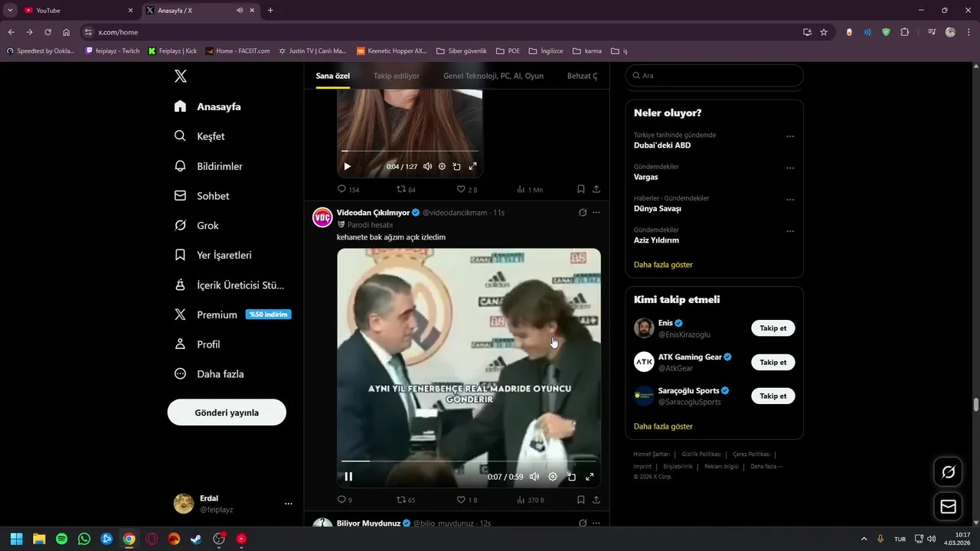Image resolution: width=980 pixels, height=551 pixels.
Task: Open Premium in sidebar
Action: tap(232, 315)
